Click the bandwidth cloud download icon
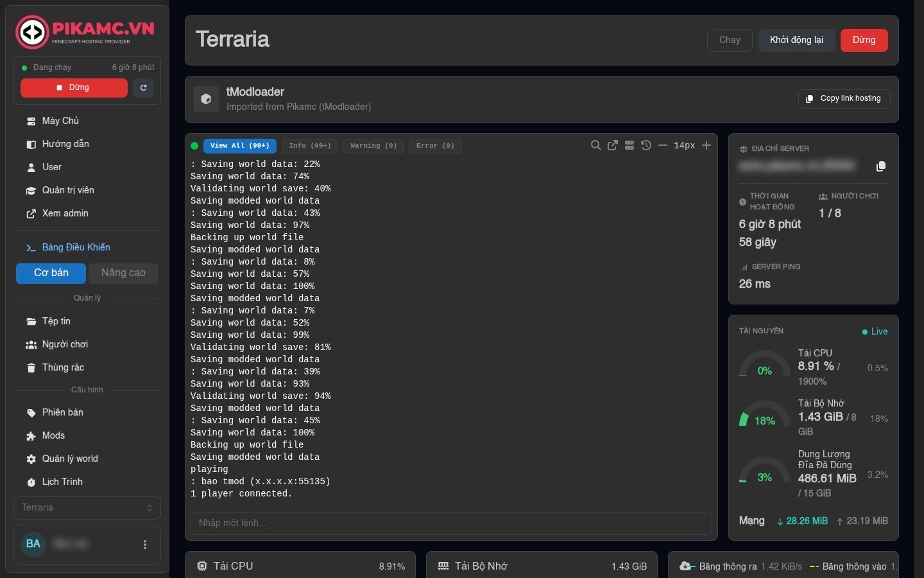 pos(687,566)
